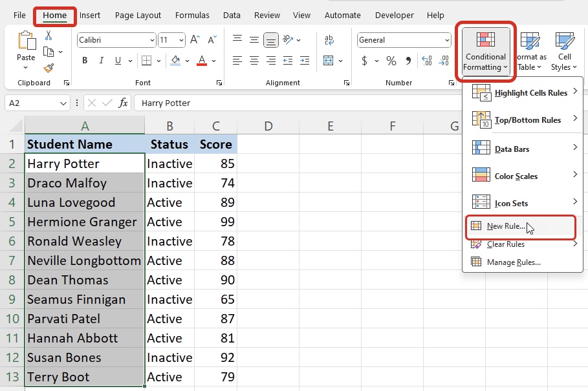The image size is (588, 391).
Task: Switch to the Insert tab
Action: [90, 16]
